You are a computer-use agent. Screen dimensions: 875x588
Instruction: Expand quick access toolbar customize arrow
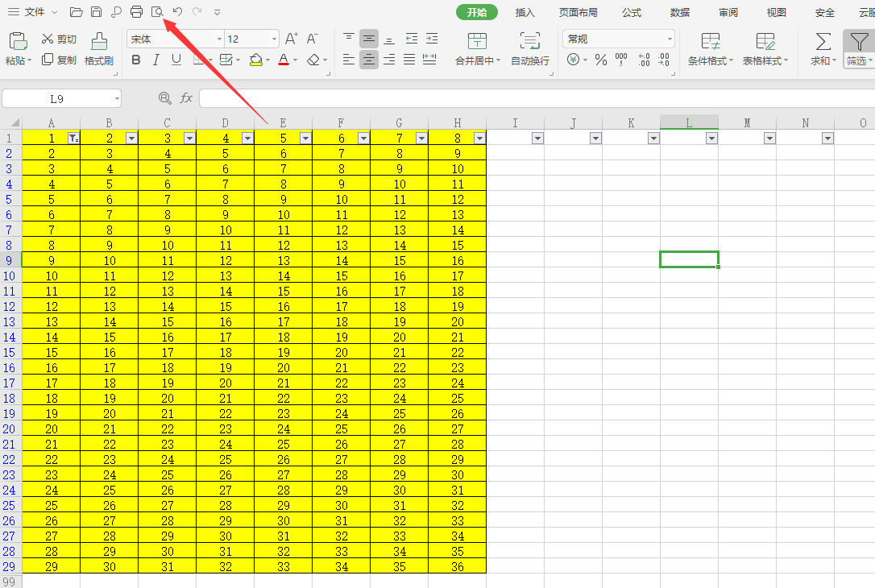click(217, 12)
